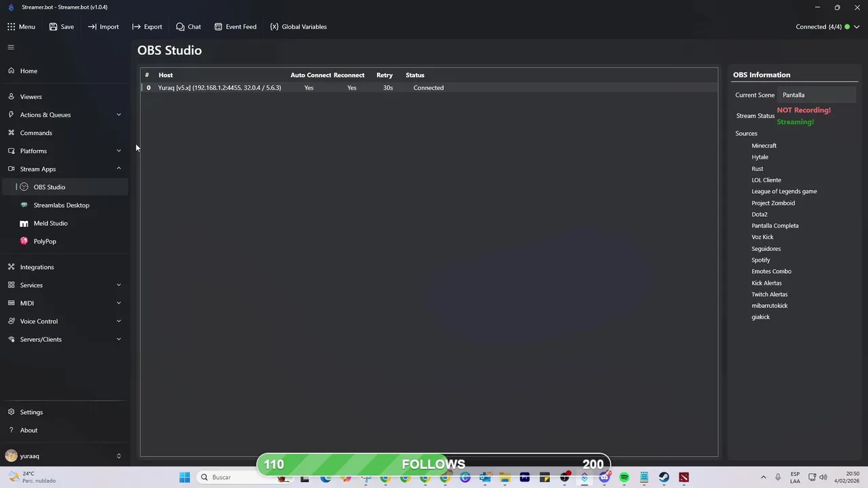The width and height of the screenshot is (868, 488).
Task: Open Windows Start menu
Action: click(x=184, y=477)
